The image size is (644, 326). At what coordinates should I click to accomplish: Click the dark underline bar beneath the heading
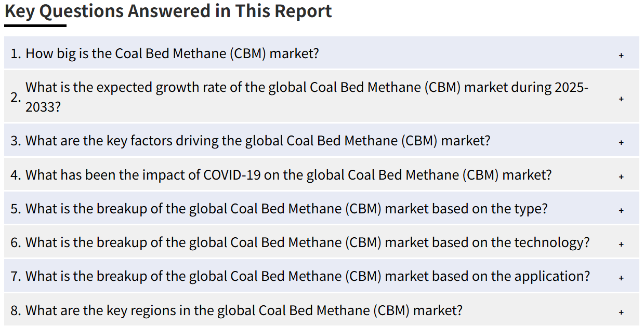pos(35,25)
